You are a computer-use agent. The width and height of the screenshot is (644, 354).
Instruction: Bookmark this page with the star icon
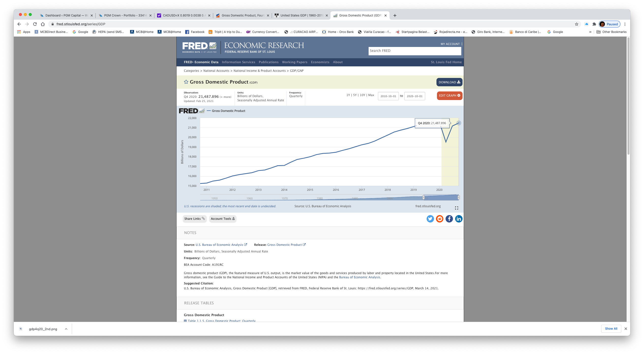pyautogui.click(x=576, y=24)
